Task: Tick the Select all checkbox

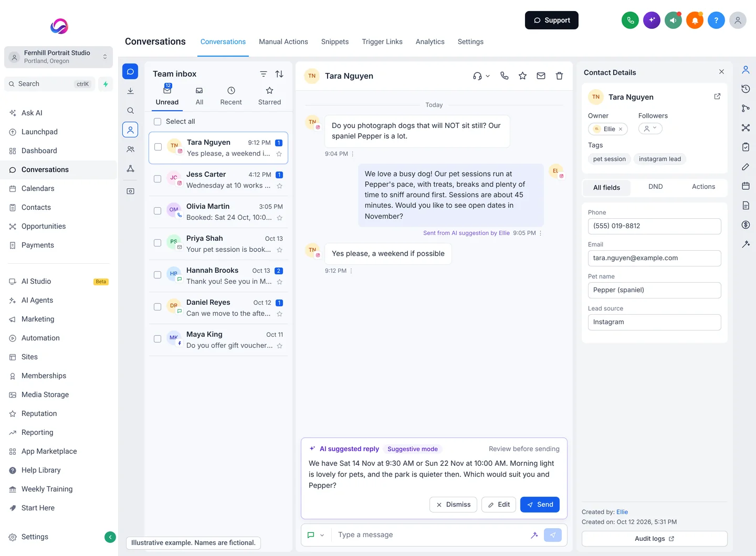Action: (157, 122)
